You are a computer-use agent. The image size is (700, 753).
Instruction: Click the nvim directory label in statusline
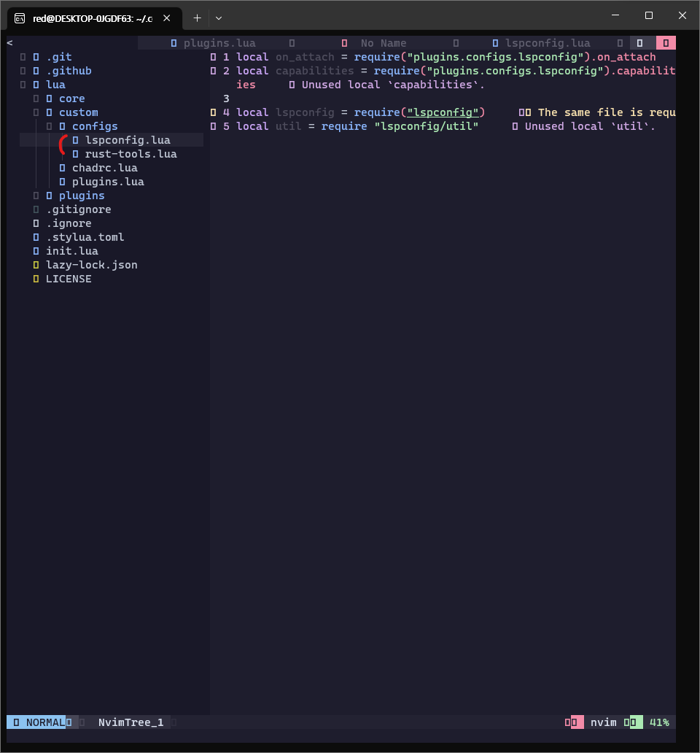click(x=604, y=722)
